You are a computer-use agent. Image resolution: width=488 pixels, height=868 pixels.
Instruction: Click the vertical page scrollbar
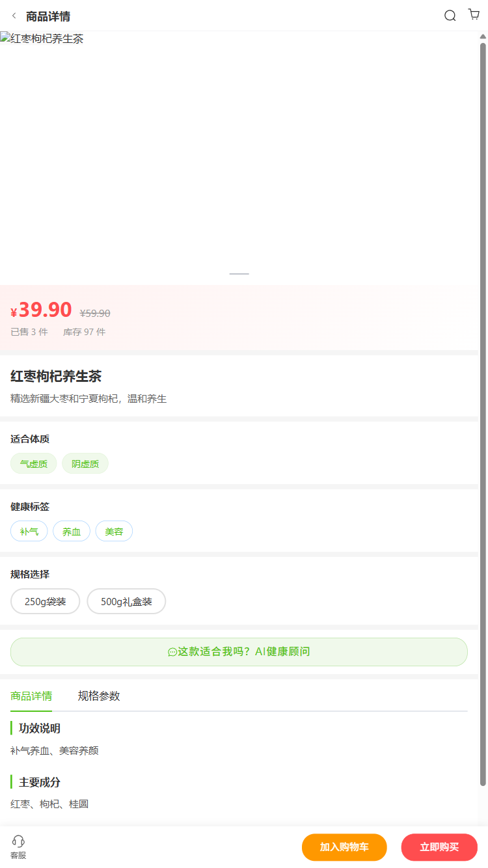[x=483, y=390]
